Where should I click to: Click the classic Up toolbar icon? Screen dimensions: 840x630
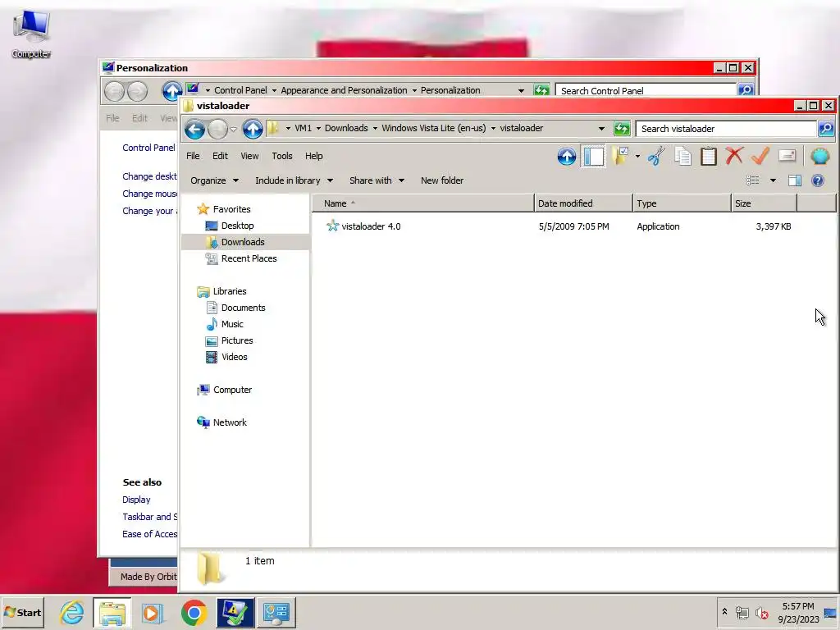click(566, 157)
